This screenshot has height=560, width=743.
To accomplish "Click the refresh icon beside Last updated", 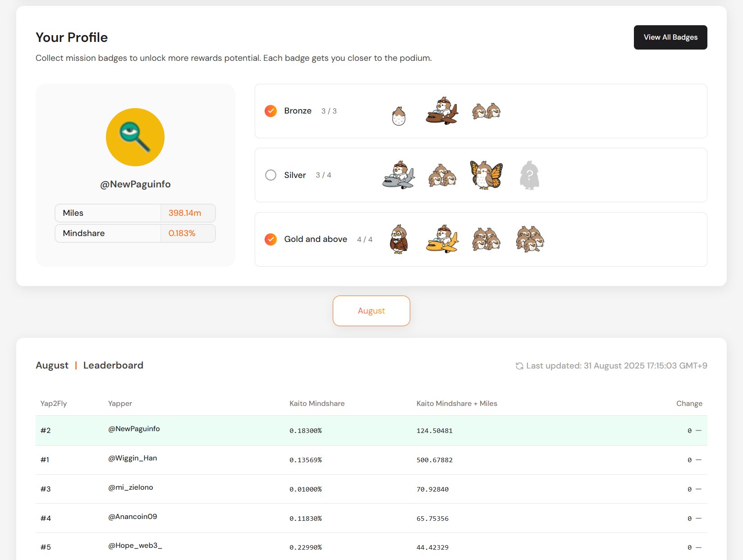I will [x=519, y=366].
